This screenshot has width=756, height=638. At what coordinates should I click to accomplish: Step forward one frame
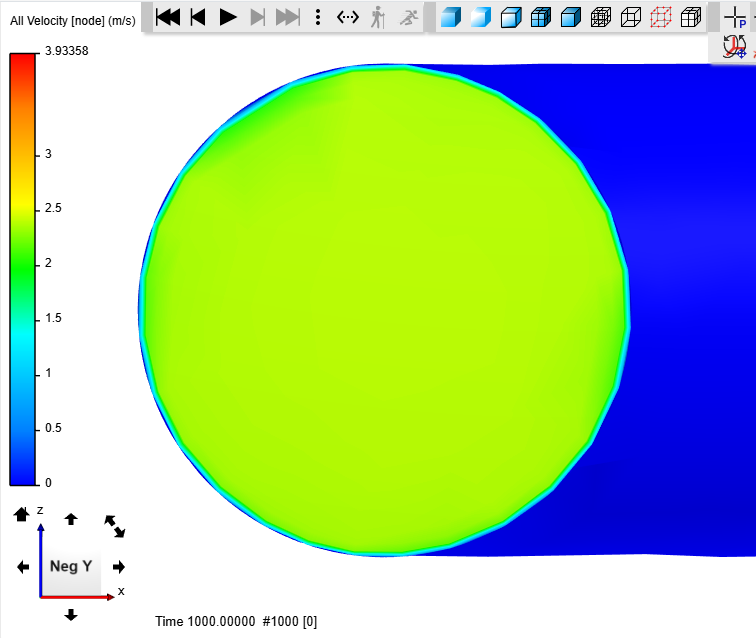pyautogui.click(x=258, y=17)
